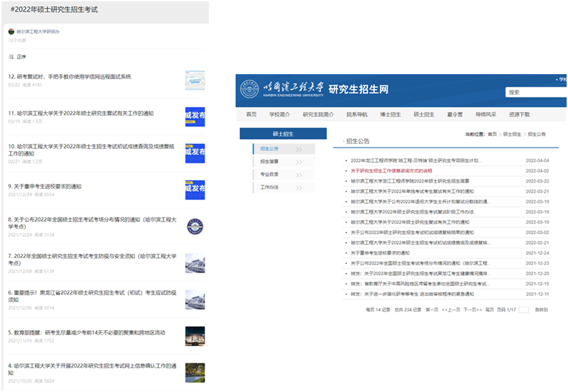The height and width of the screenshot is (392, 568).
Task: Open notice 转发: 省教育厅关于中高风险地区
Action: [x=420, y=284]
